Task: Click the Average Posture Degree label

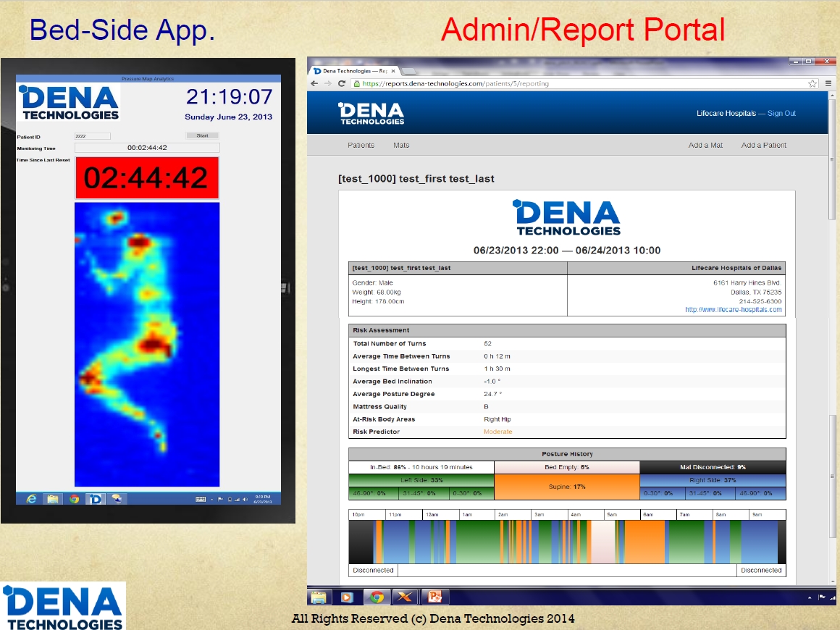Action: coord(394,394)
